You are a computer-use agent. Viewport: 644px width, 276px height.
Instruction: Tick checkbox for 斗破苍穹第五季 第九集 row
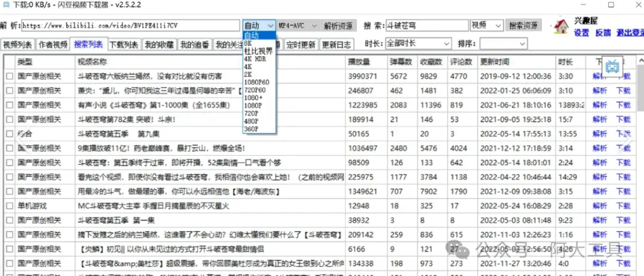pyautogui.click(x=10, y=134)
